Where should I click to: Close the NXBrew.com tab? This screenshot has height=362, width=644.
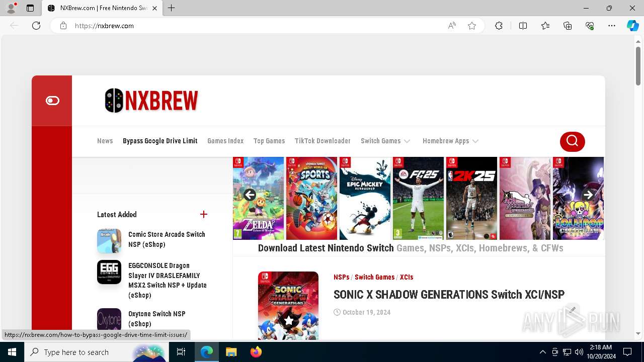tap(154, 8)
